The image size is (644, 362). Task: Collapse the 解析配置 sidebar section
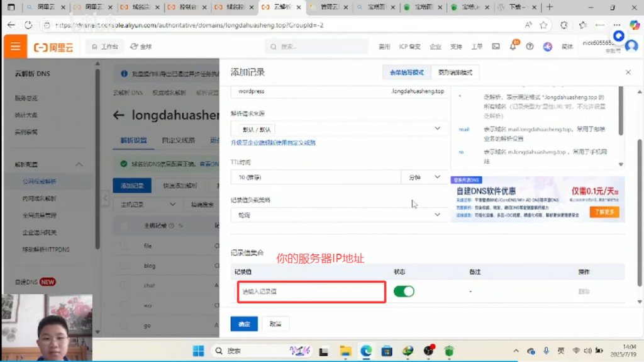pyautogui.click(x=79, y=164)
